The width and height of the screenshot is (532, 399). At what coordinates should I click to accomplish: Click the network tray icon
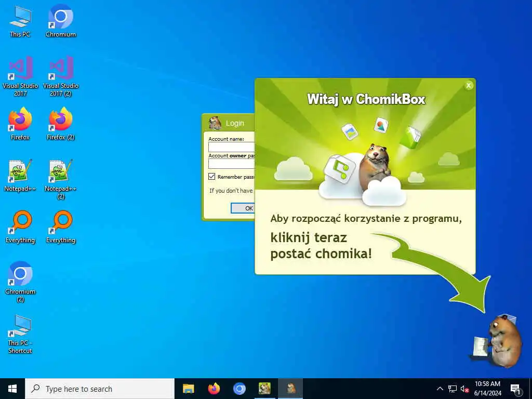[x=453, y=389]
